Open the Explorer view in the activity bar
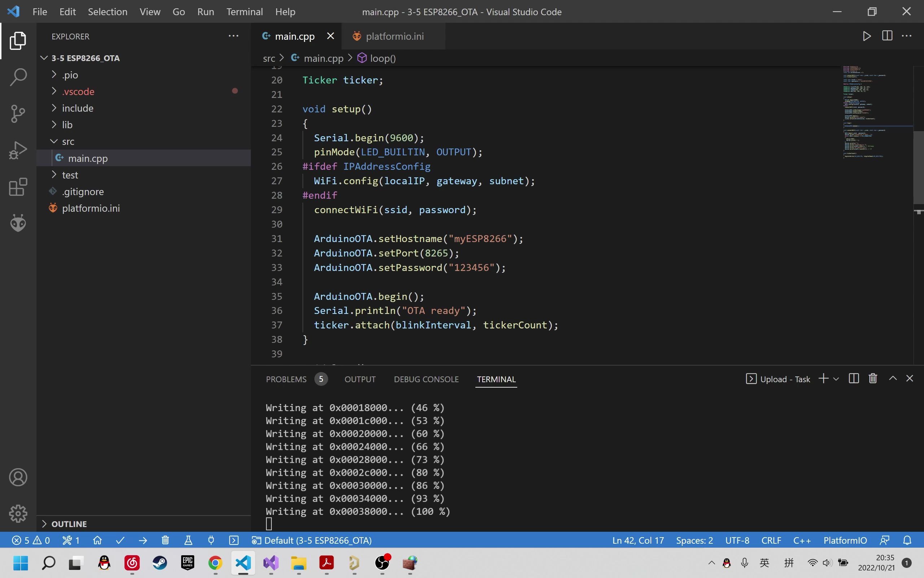The width and height of the screenshot is (924, 578). tap(18, 40)
